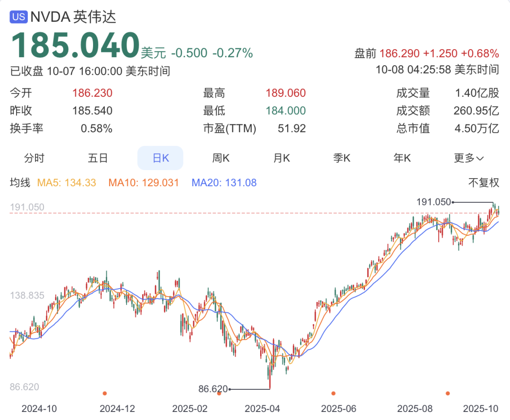Switch to the 分时 intraday tab
The image size is (510, 420).
coord(34,158)
